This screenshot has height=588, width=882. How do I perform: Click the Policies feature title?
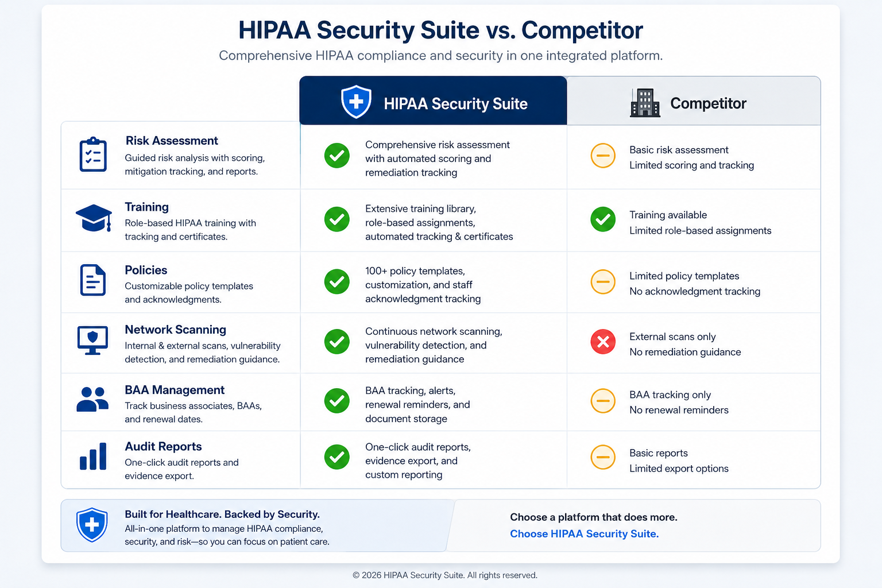[x=146, y=270]
